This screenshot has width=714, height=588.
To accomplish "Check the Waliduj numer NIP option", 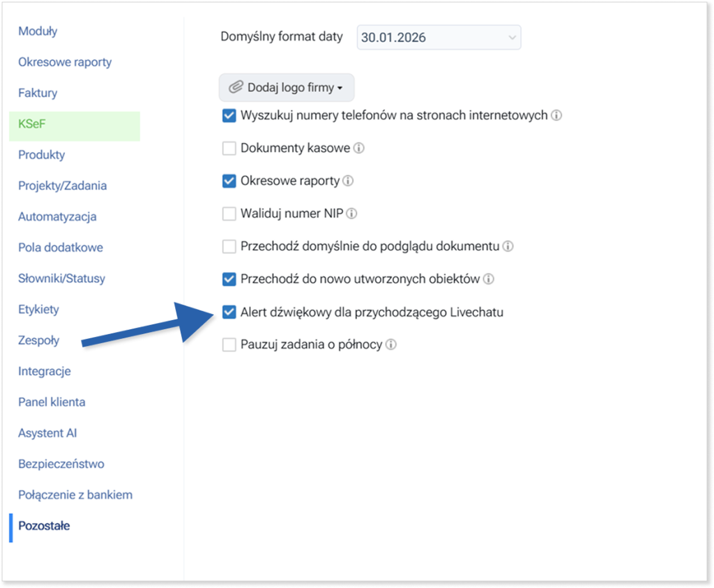I will (229, 214).
